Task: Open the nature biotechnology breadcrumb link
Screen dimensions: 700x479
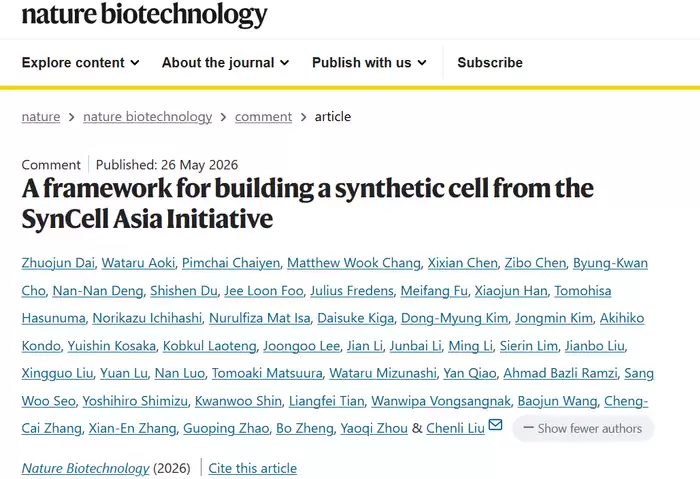Action: [x=147, y=117]
